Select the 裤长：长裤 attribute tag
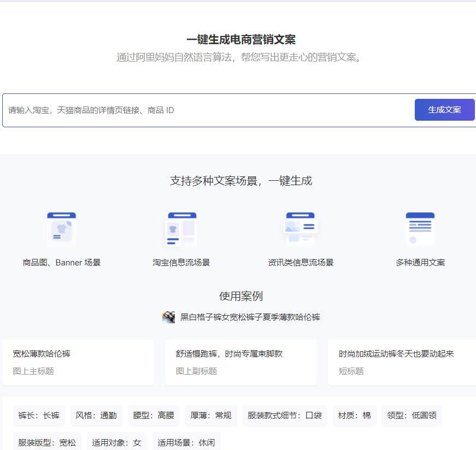Screen dimensions: 476x450 [38, 415]
